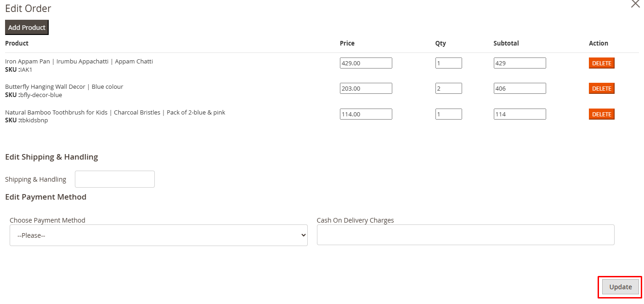Click the Edit Shipping & Handling heading
Viewport: 644px width, 304px height.
click(51, 157)
